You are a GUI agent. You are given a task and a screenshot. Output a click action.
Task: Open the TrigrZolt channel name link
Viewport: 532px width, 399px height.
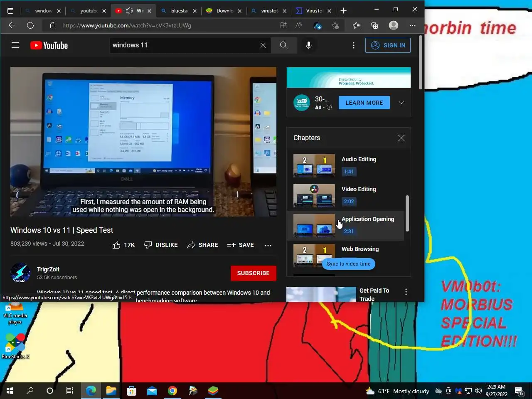click(48, 269)
